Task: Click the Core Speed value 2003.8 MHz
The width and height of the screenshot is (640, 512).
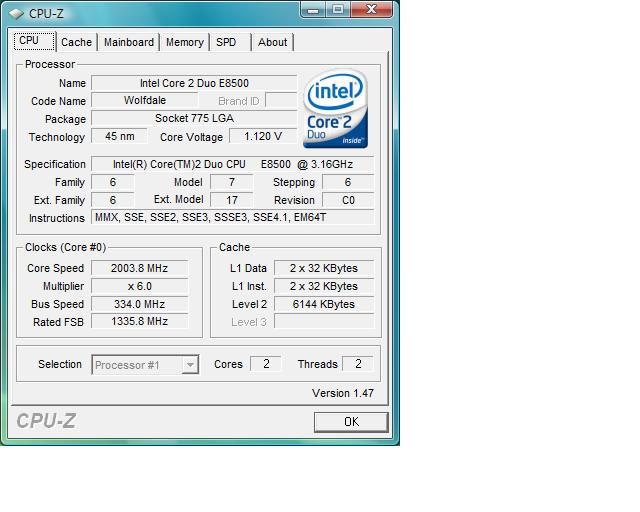Action: pyautogui.click(x=140, y=268)
